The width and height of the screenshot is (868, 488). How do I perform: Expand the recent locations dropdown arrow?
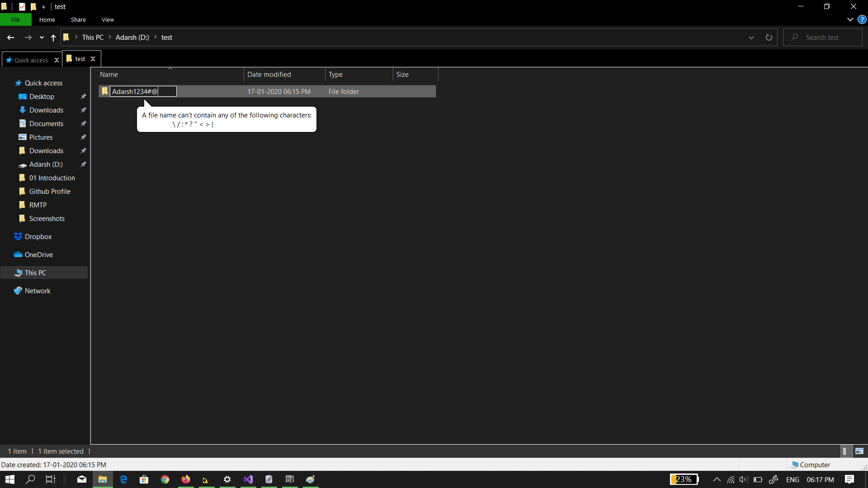point(41,38)
